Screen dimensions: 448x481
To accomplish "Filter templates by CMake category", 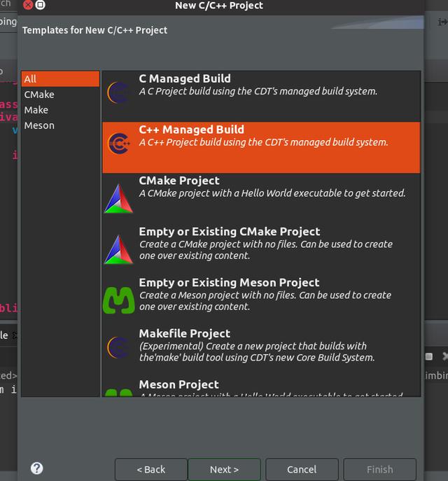I will [39, 95].
